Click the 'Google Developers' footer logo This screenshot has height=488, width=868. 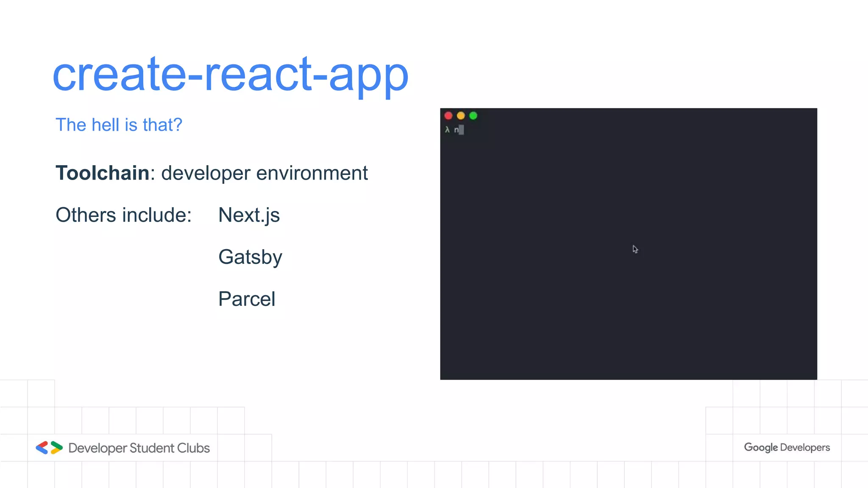point(787,448)
